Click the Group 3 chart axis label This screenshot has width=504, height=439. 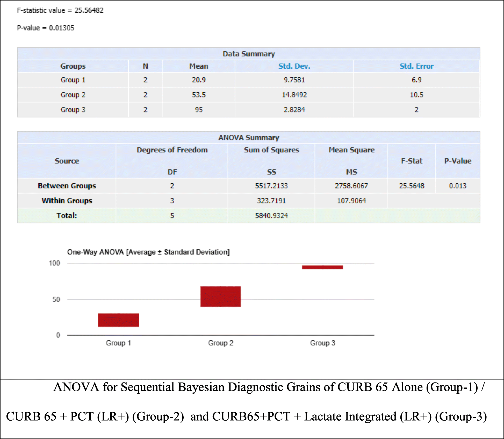pyautogui.click(x=323, y=343)
